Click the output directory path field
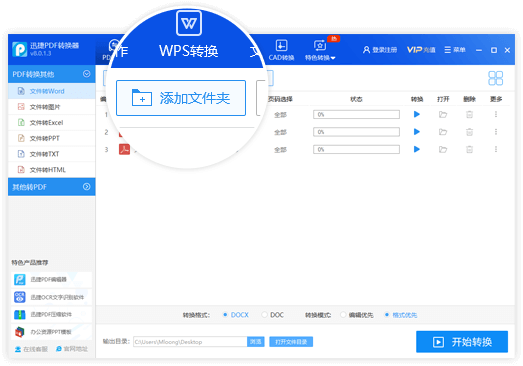The height and width of the screenshot is (366, 523). click(190, 342)
